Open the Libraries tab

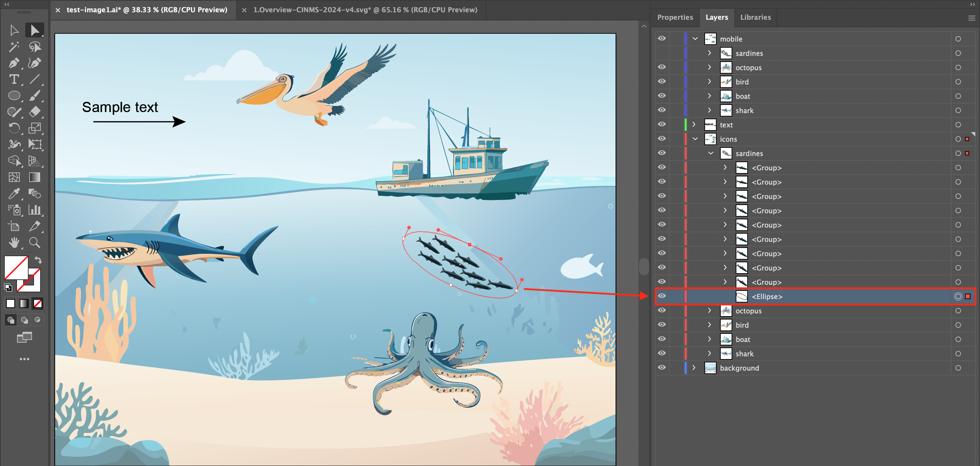755,17
